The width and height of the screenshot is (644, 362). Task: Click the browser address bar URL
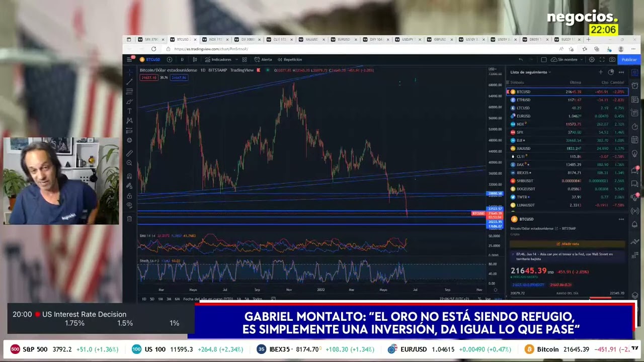pyautogui.click(x=211, y=49)
